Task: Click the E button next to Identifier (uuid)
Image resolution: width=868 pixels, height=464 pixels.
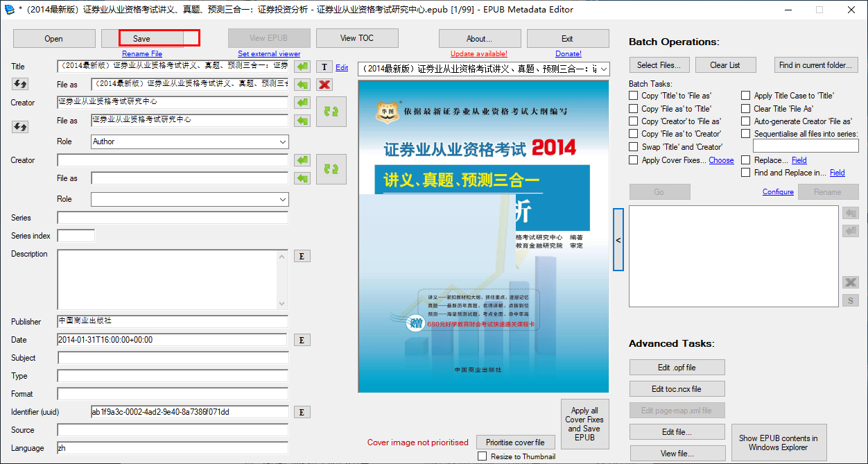Action: [x=302, y=412]
